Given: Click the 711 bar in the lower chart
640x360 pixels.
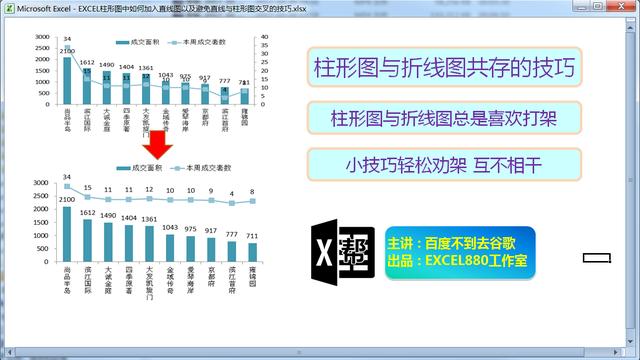Looking at the screenshot, I should pyautogui.click(x=253, y=253).
